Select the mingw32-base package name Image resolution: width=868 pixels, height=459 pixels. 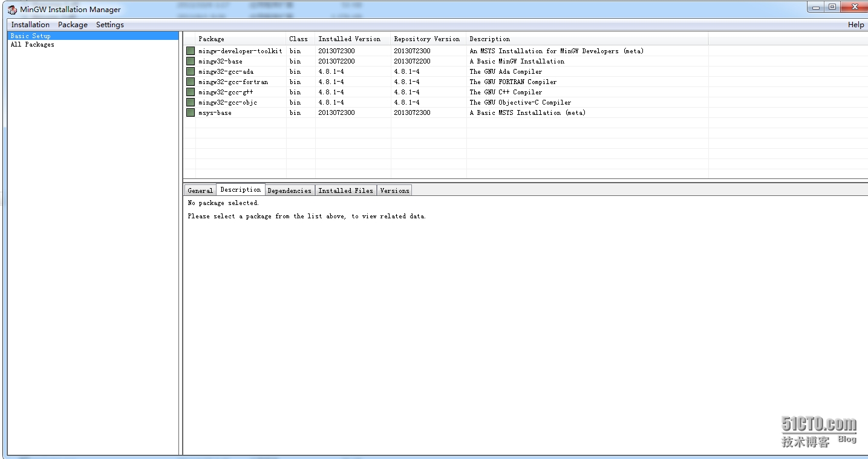[x=220, y=62]
